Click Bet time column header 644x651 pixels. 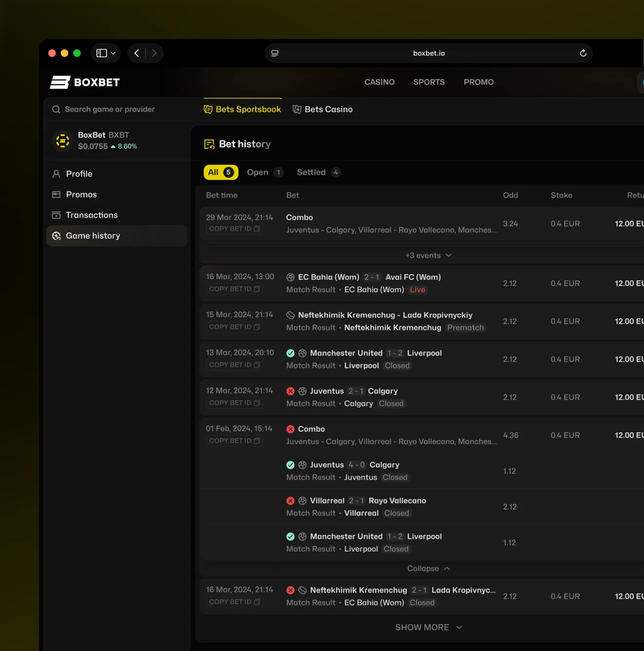click(221, 195)
